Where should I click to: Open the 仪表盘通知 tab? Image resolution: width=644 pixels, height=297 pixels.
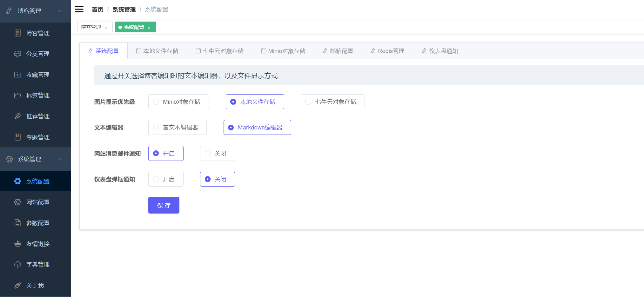[x=440, y=51]
